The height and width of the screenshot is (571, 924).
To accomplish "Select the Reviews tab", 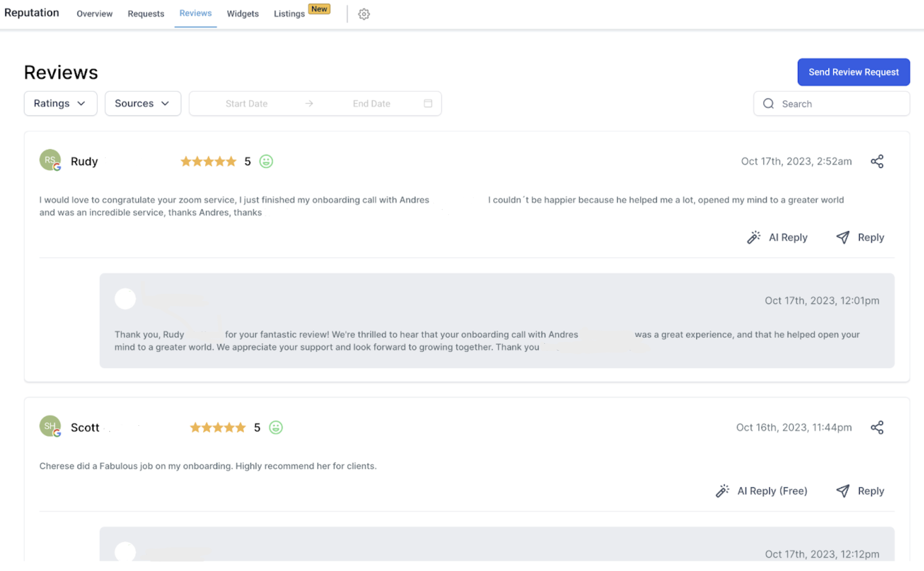I will pos(196,13).
